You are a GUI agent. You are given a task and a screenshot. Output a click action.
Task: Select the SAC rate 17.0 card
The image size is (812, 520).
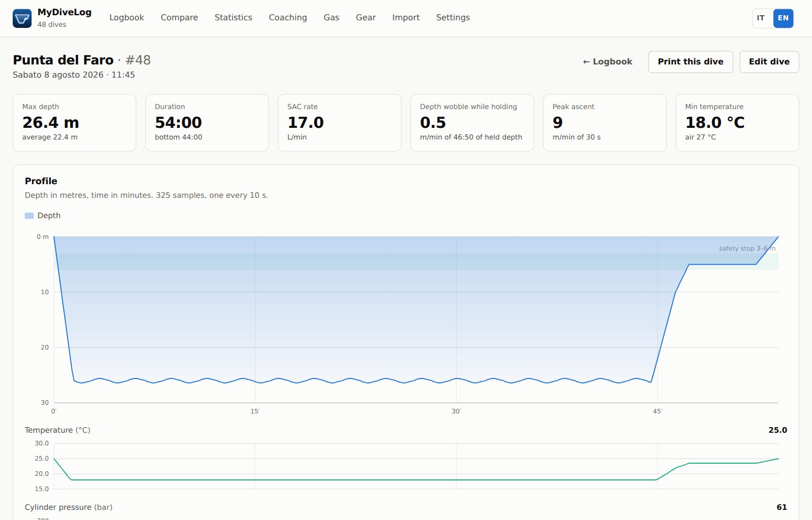tap(340, 123)
